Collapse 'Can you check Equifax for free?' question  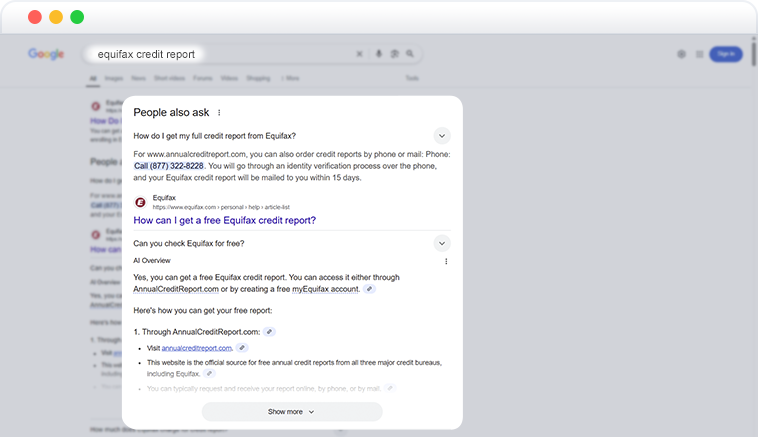click(x=442, y=243)
